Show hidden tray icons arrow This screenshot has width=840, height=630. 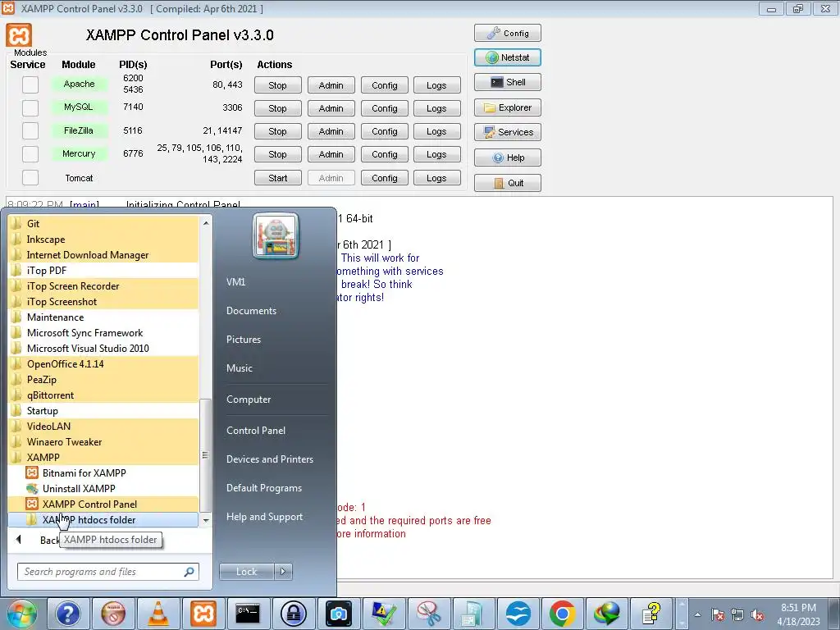697,614
